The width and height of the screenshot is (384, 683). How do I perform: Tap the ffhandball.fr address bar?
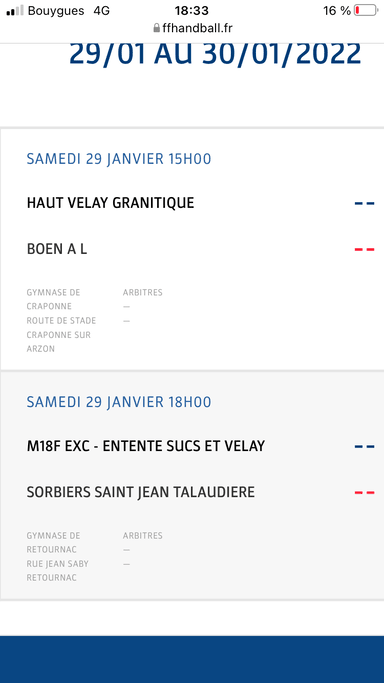(192, 28)
